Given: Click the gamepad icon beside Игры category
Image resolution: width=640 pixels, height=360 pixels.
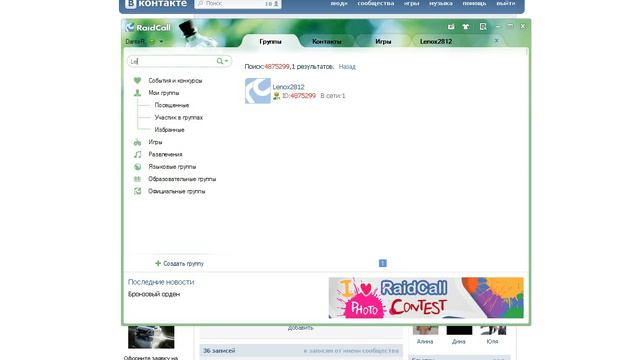Looking at the screenshot, I should tap(138, 142).
